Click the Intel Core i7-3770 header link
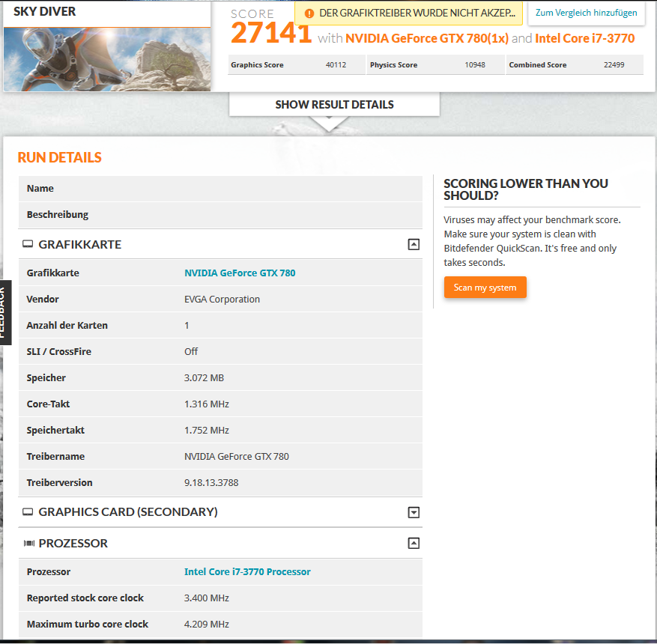The width and height of the screenshot is (657, 644). click(x=584, y=38)
